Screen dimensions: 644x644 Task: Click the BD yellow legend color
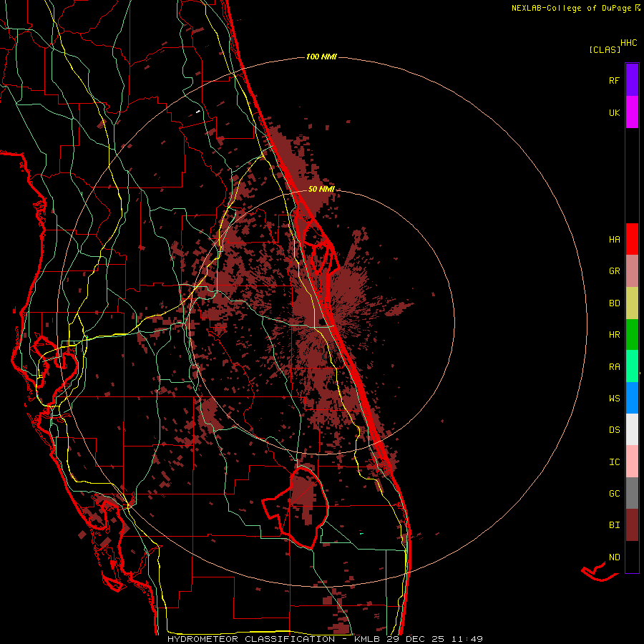point(632,303)
